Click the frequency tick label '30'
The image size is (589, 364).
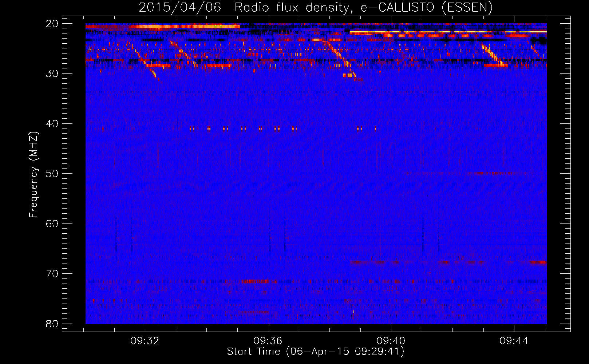52,74
